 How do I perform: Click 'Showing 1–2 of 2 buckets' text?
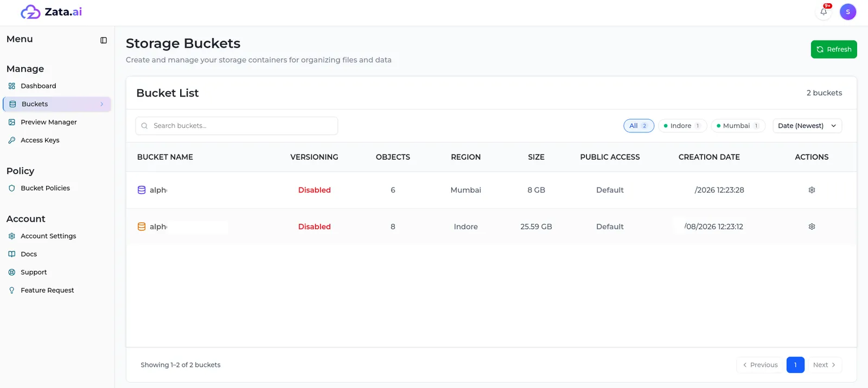[x=181, y=365]
